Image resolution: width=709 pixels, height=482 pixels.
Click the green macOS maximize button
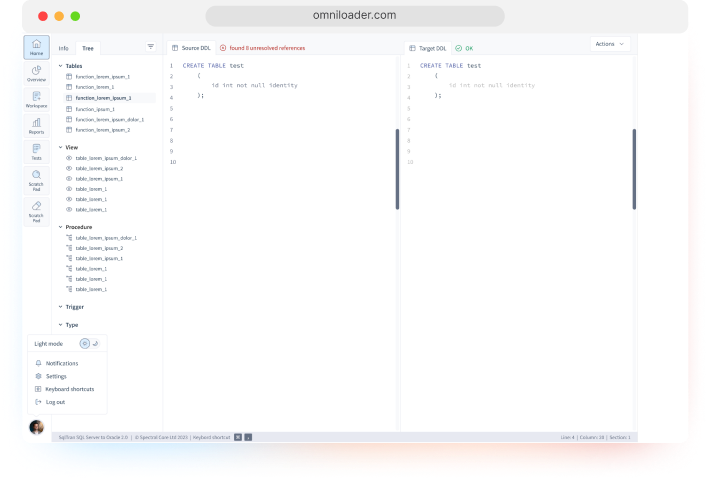76,16
